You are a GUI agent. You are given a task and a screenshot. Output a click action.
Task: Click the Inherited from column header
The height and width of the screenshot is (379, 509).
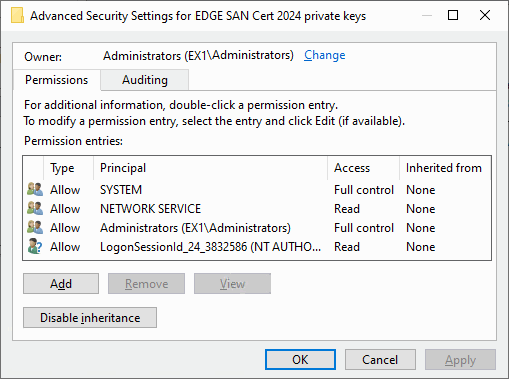point(445,168)
